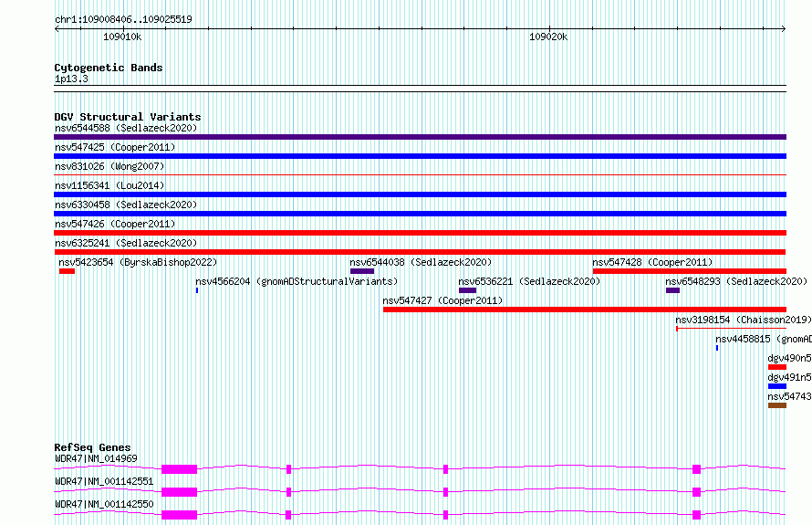
Task: Open the nsv547428 (Cooper2011) label
Action: pyautogui.click(x=652, y=262)
